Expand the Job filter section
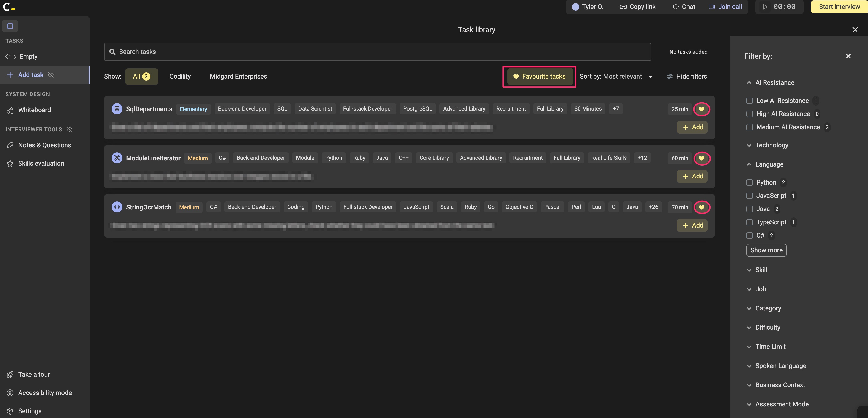The height and width of the screenshot is (418, 868). pos(756,289)
